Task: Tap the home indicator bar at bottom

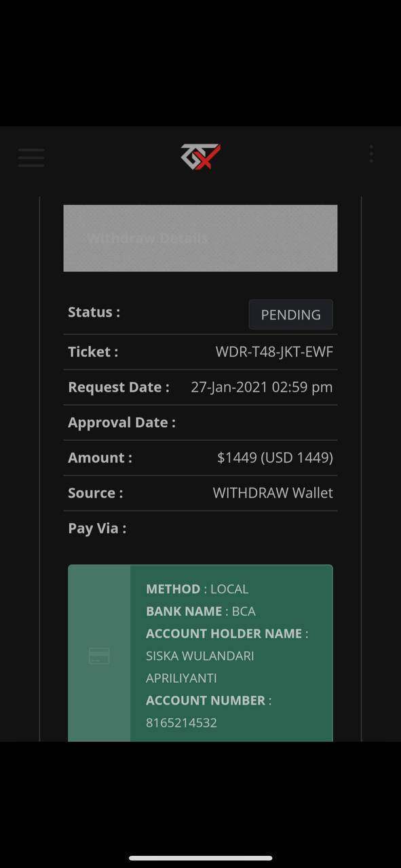Action: point(201,858)
